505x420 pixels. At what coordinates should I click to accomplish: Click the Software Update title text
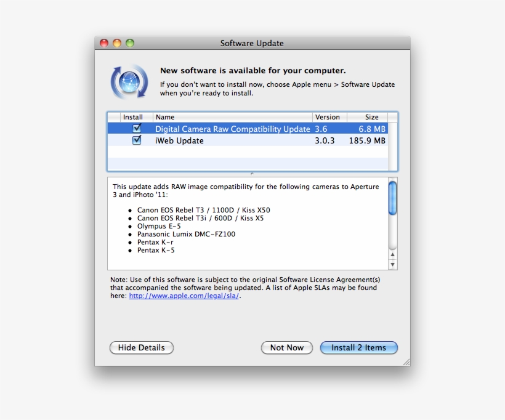click(x=252, y=43)
